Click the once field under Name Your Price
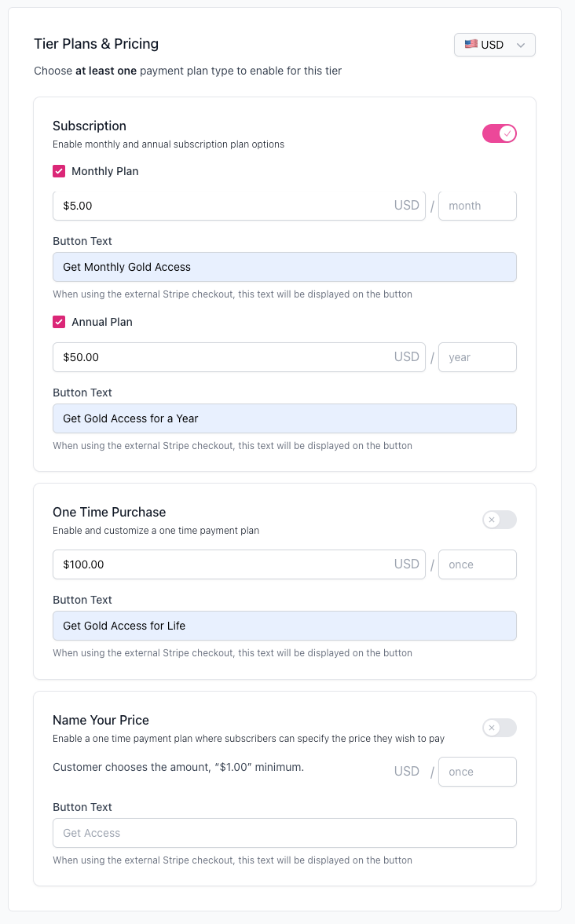Screen dimensions: 575x924 point(477,771)
